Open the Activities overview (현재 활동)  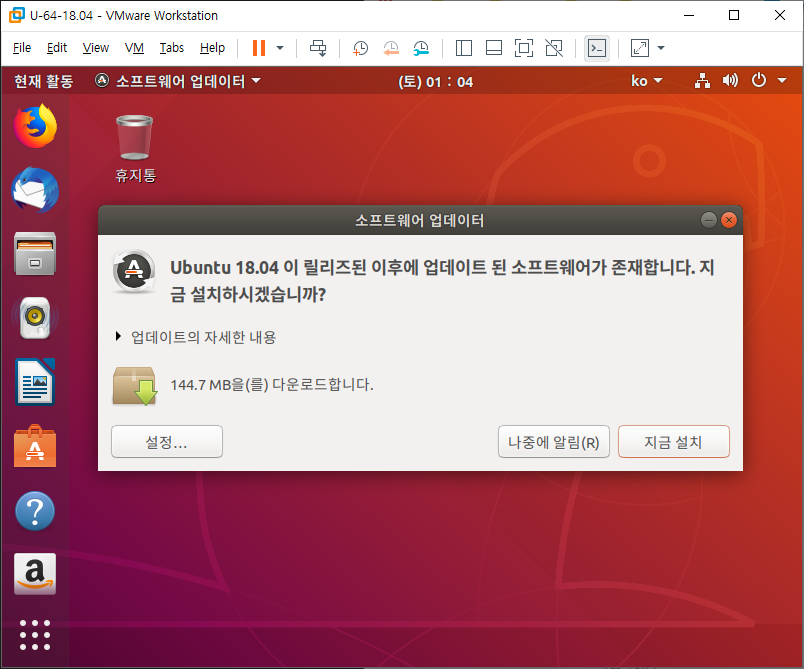point(44,81)
